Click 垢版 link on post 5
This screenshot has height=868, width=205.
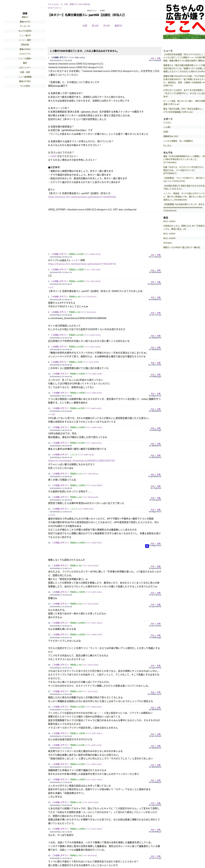click(x=153, y=298)
